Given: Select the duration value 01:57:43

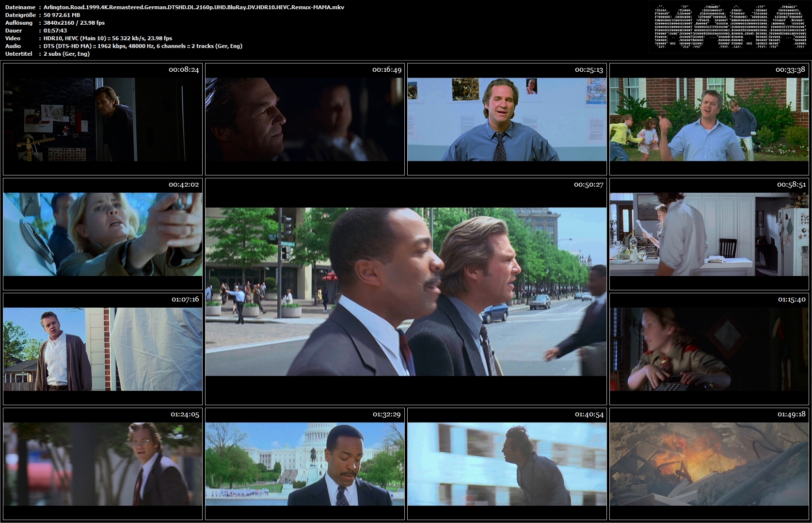Looking at the screenshot, I should coord(55,31).
